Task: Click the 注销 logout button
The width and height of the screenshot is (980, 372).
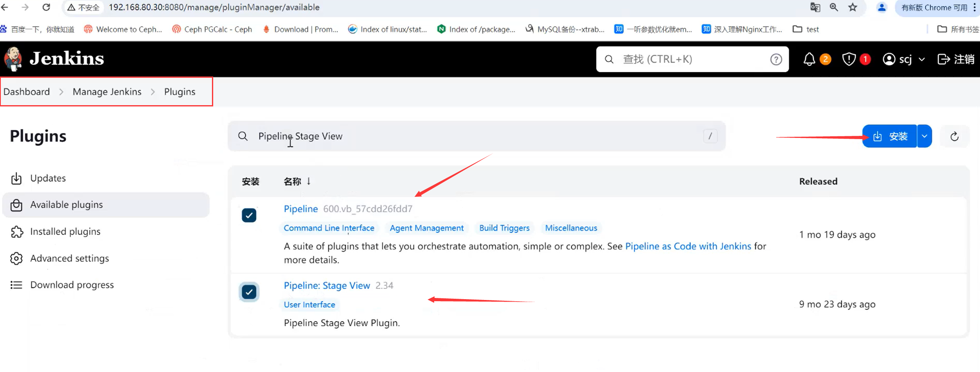Action: 956,59
